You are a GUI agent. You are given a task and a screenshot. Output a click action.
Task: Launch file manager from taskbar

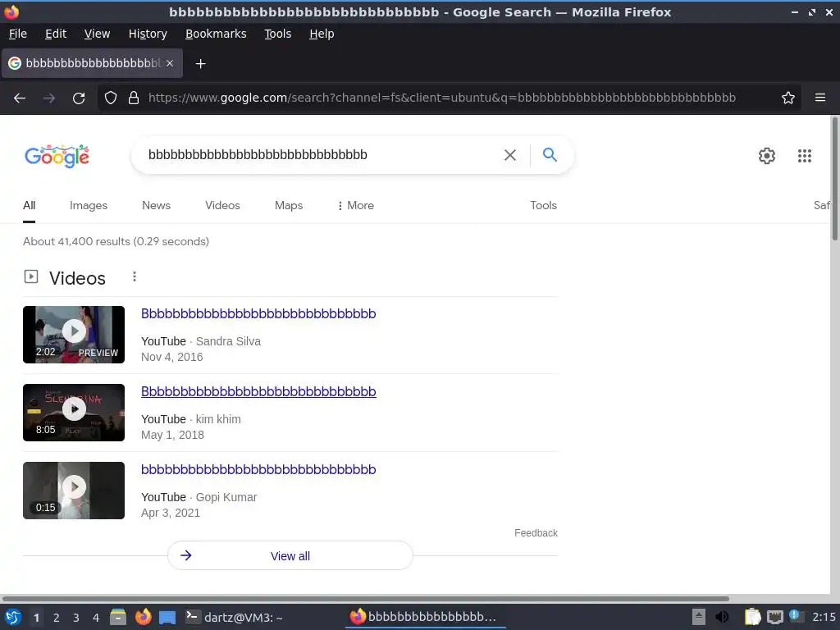(118, 617)
